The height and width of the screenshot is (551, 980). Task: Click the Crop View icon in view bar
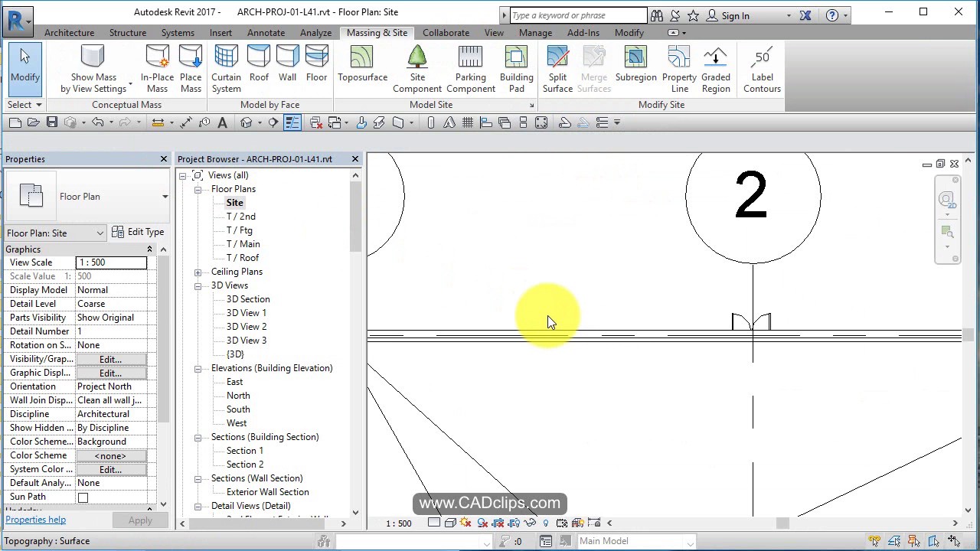tap(498, 523)
